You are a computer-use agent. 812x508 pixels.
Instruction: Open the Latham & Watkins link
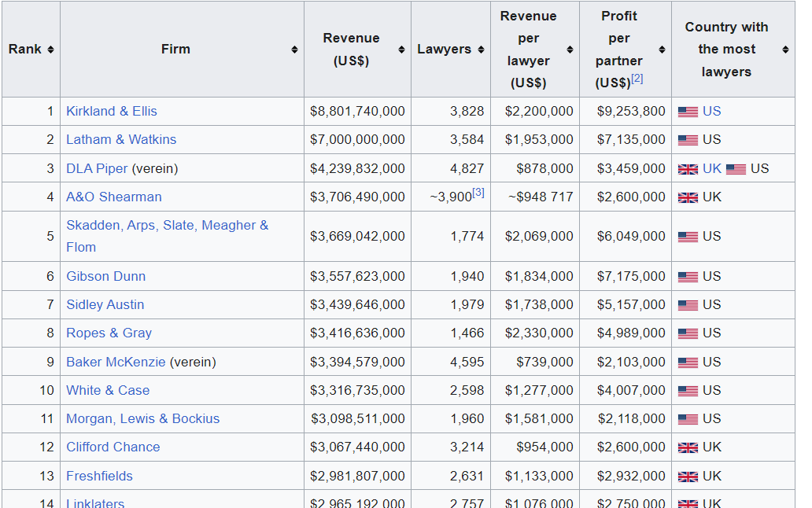pyautogui.click(x=121, y=140)
